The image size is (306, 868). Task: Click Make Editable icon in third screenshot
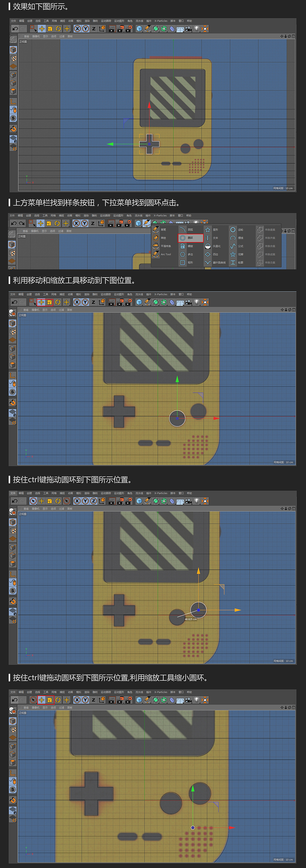point(12,313)
